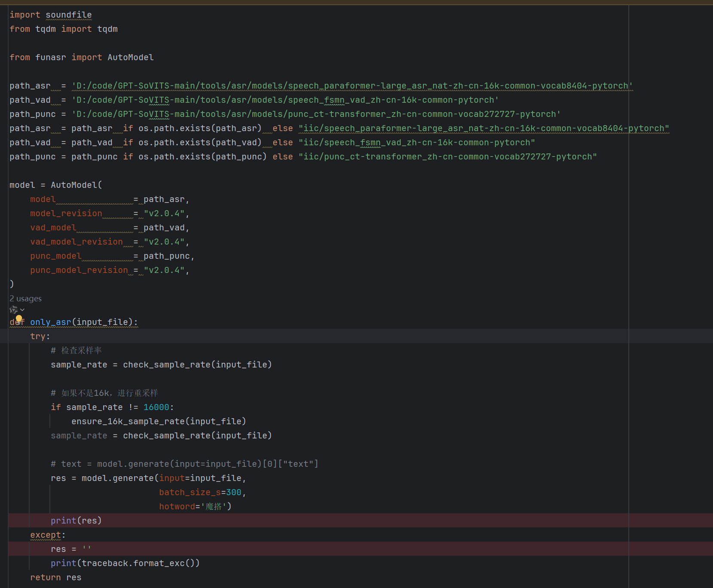
Task: Click the "iic/punc_ct-transformer" fallback string
Action: (448, 156)
